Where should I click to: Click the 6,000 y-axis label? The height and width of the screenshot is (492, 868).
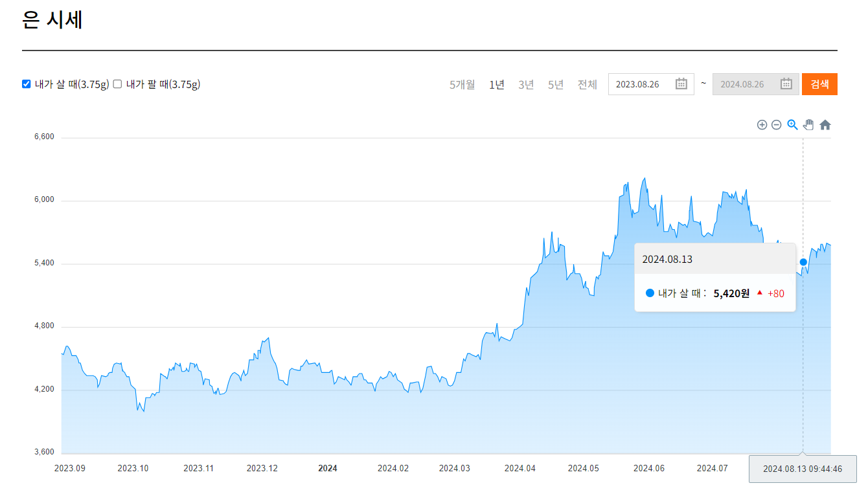44,200
